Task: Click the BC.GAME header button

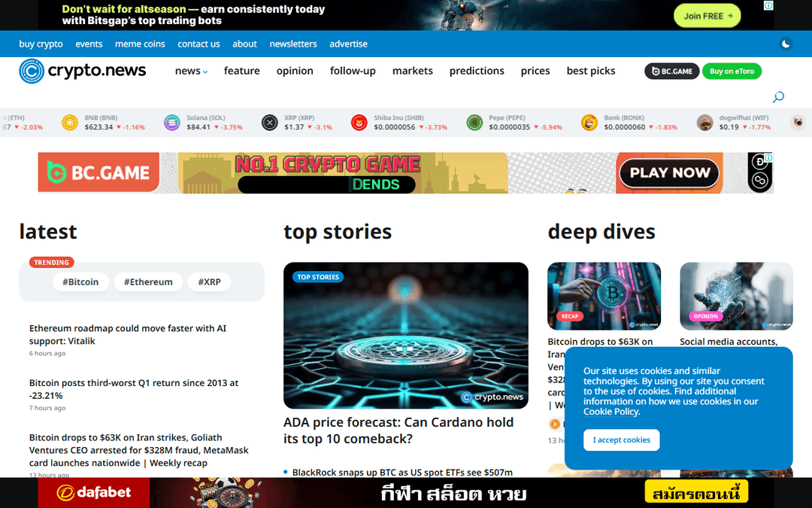Action: (671, 71)
